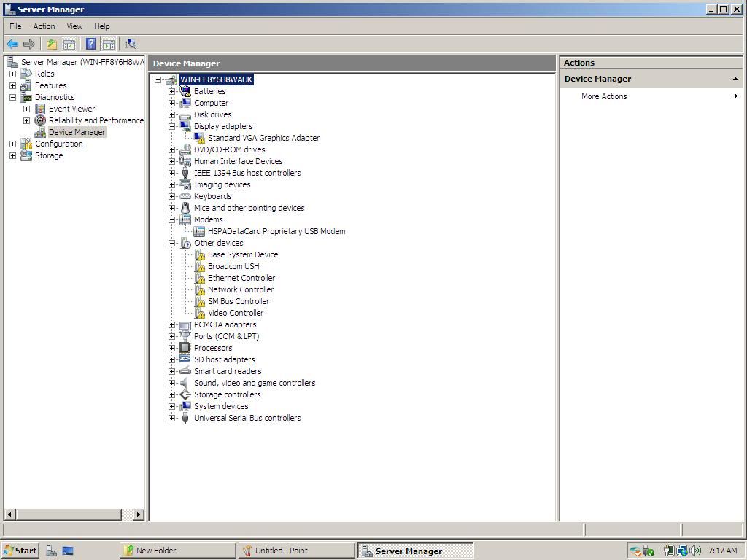
Task: Click the Storage controllers icon
Action: [185, 394]
